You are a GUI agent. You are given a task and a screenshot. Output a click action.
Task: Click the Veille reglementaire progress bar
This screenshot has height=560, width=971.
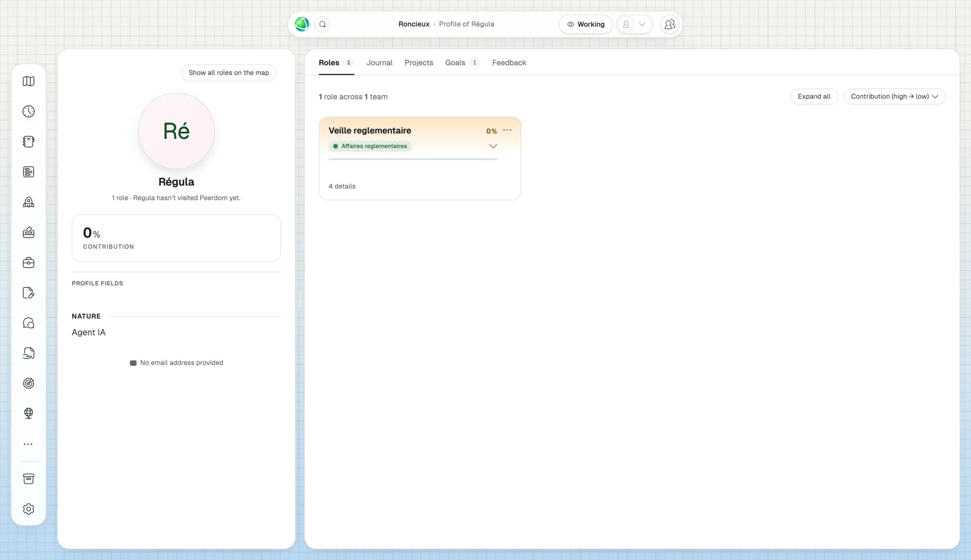(x=413, y=159)
